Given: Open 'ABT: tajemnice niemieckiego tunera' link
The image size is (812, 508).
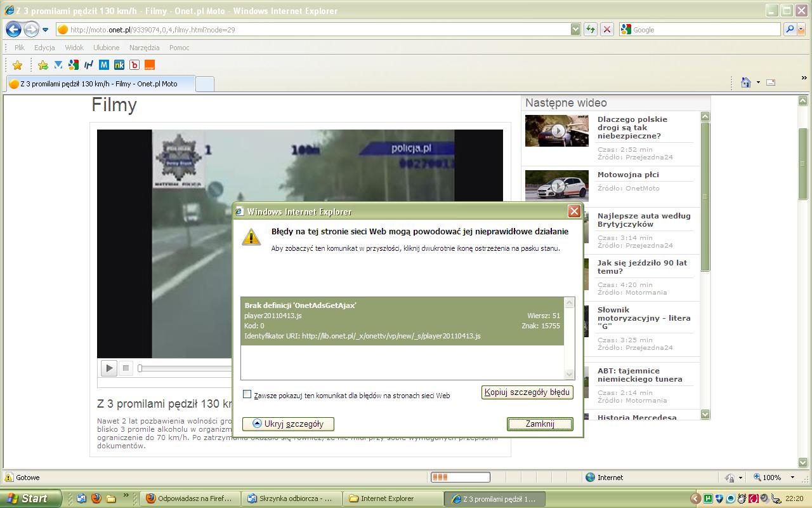Looking at the screenshot, I should point(640,375).
